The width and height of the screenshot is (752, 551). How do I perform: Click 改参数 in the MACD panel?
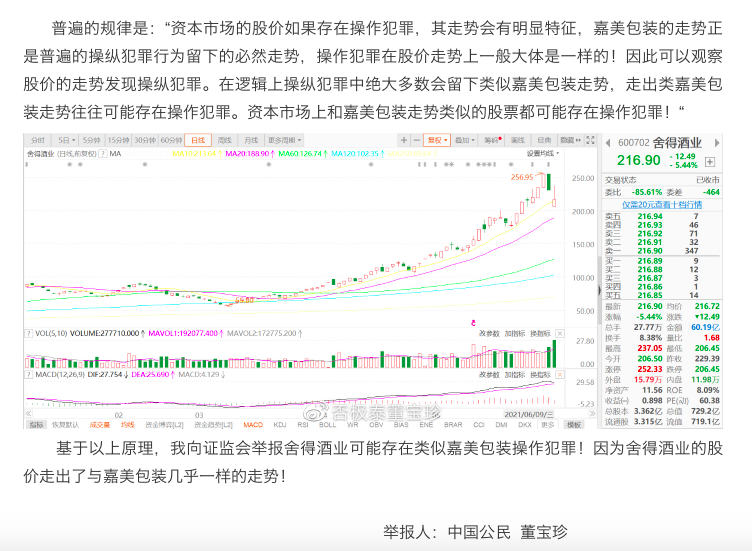[x=489, y=375]
